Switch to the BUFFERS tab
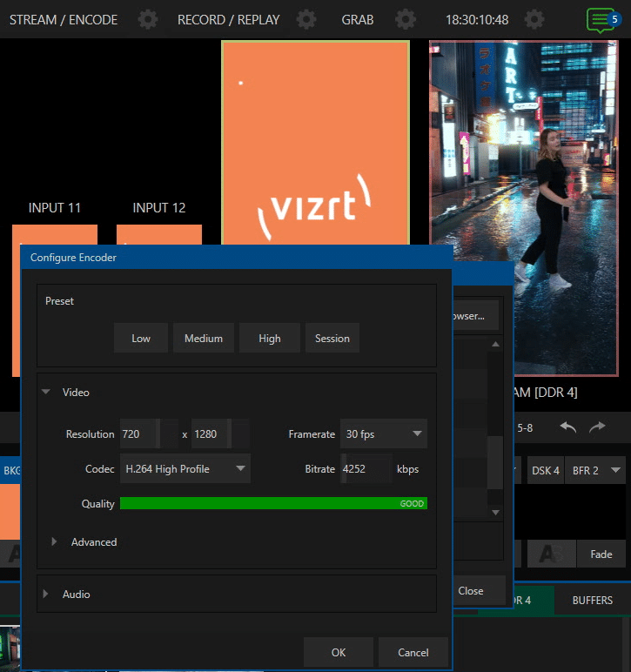Viewport: 631px width, 672px height. click(592, 600)
